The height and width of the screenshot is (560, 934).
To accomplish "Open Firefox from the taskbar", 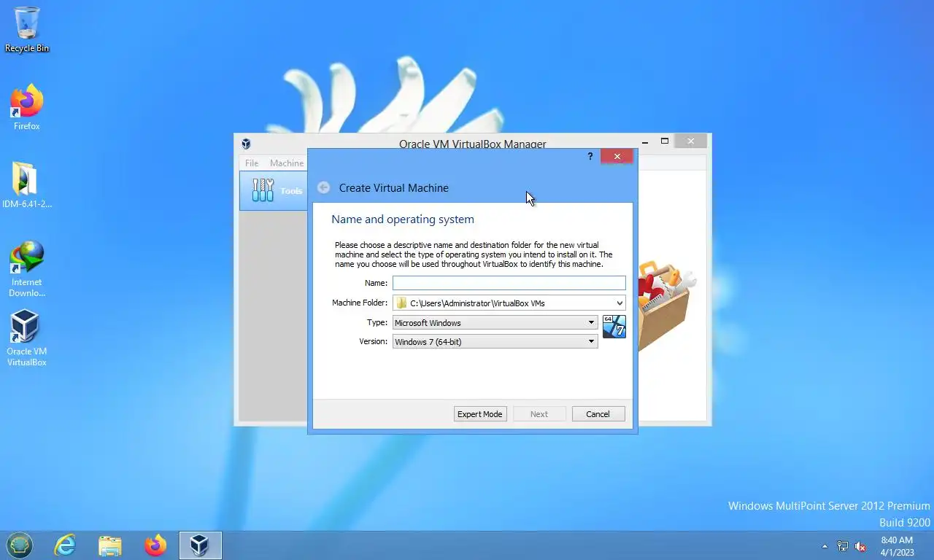I will (x=155, y=545).
